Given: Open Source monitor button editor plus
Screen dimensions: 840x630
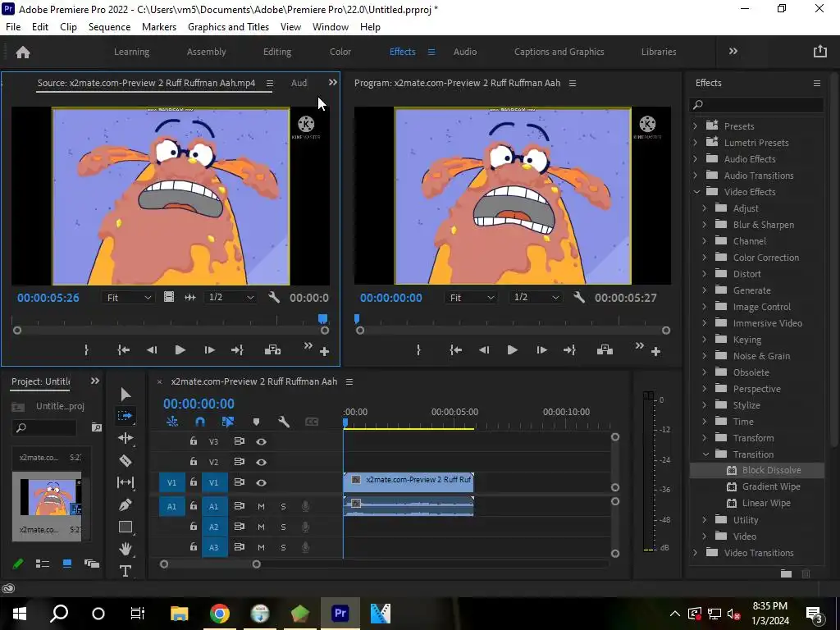Looking at the screenshot, I should pos(324,352).
